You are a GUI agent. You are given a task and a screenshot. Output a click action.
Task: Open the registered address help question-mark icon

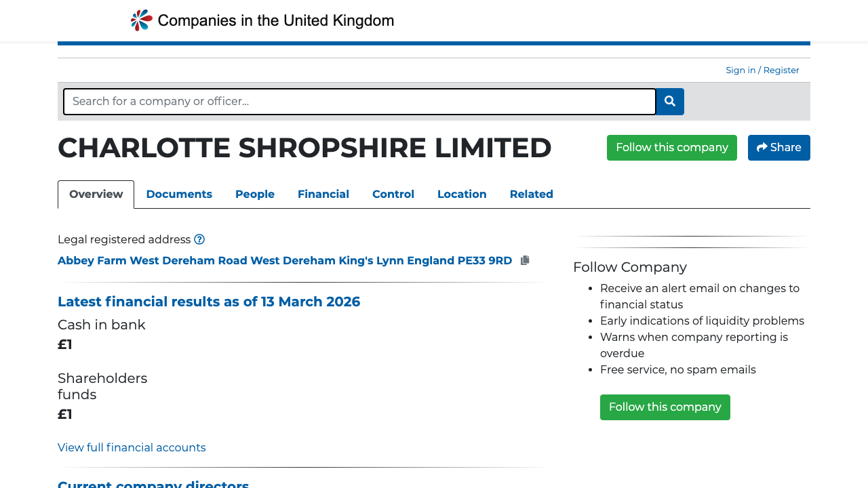(199, 239)
